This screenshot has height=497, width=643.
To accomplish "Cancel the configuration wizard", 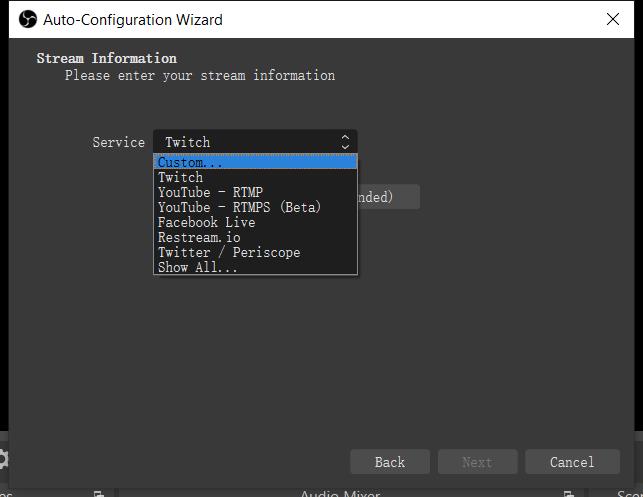I will pyautogui.click(x=571, y=461).
